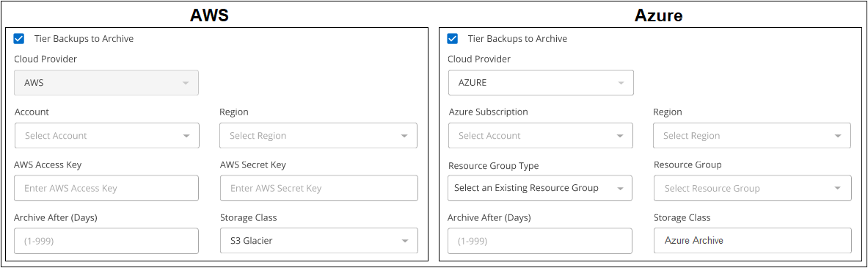Screen dimensions: 868x268
Task: Open the S3 Glacier Storage Class dropdown
Action: point(319,241)
